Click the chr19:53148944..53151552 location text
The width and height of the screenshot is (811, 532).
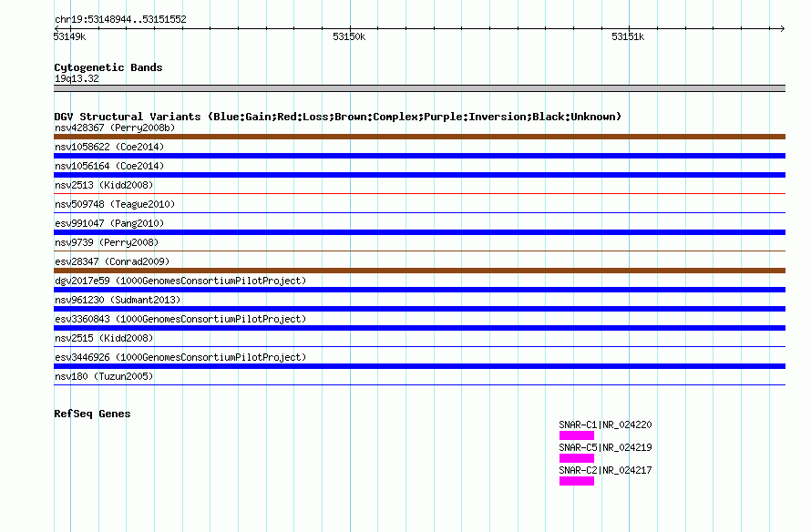click(120, 19)
